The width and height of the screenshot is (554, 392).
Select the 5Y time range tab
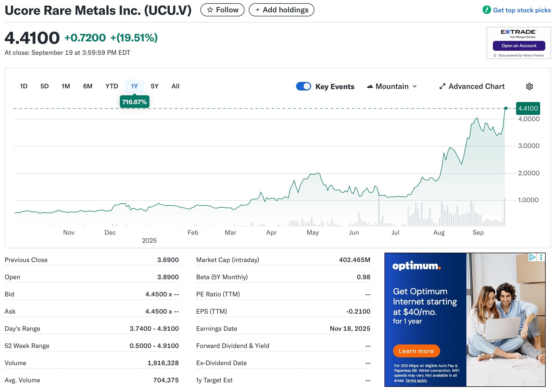coord(154,86)
